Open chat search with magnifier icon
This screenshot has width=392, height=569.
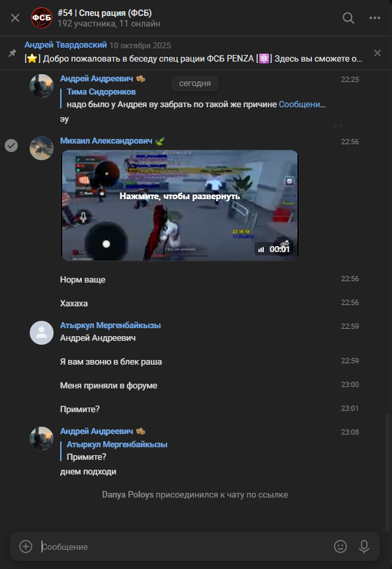coord(348,18)
